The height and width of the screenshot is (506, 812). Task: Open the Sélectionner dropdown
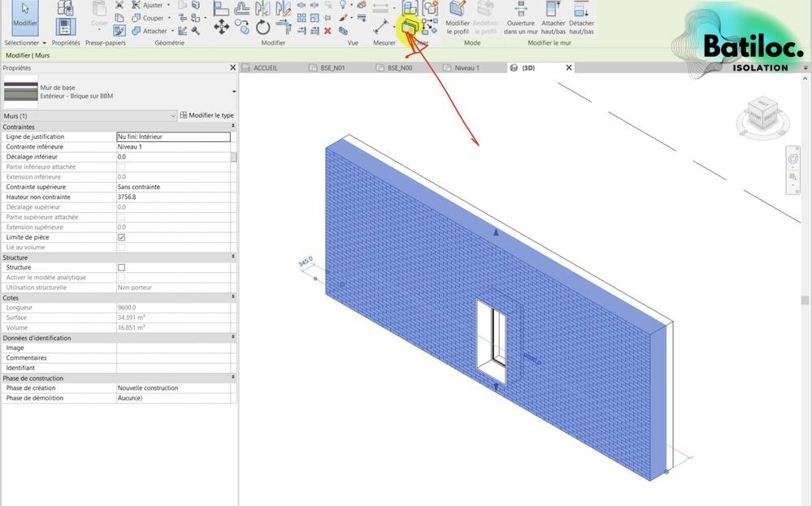coord(25,42)
